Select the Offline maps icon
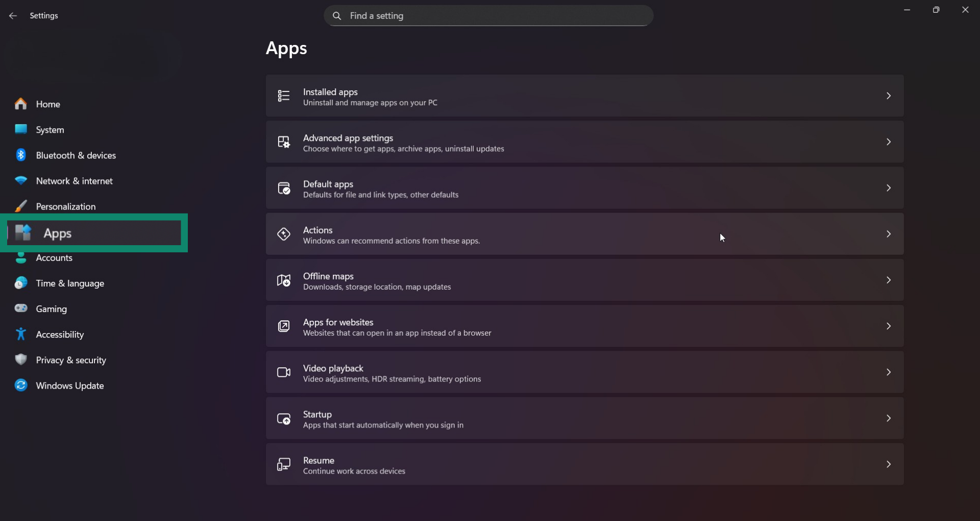This screenshot has height=521, width=980. click(284, 280)
